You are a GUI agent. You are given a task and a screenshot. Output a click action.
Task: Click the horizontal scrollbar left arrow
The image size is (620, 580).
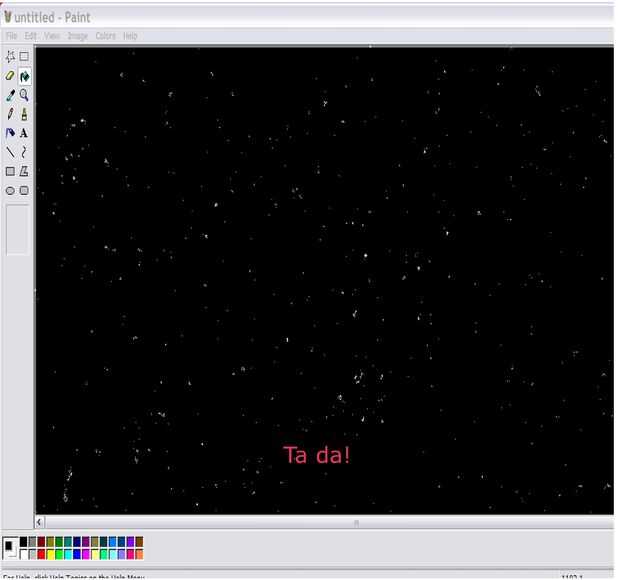[x=39, y=523]
